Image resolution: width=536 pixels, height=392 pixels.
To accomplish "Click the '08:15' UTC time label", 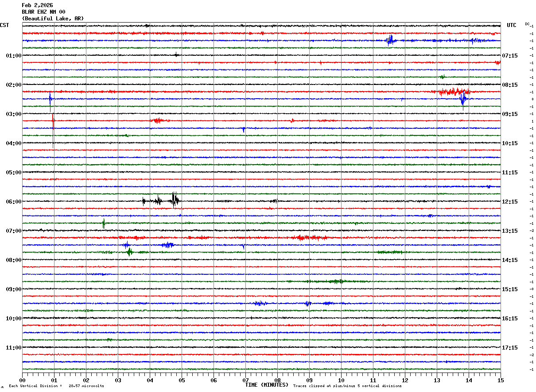I will 510,85.
